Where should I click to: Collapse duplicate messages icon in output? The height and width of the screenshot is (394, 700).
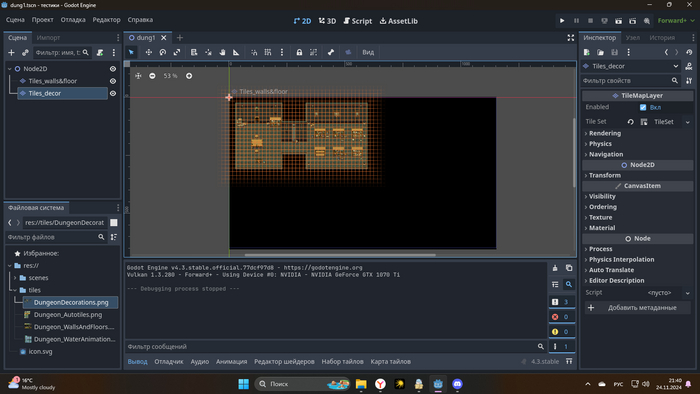pos(555,284)
